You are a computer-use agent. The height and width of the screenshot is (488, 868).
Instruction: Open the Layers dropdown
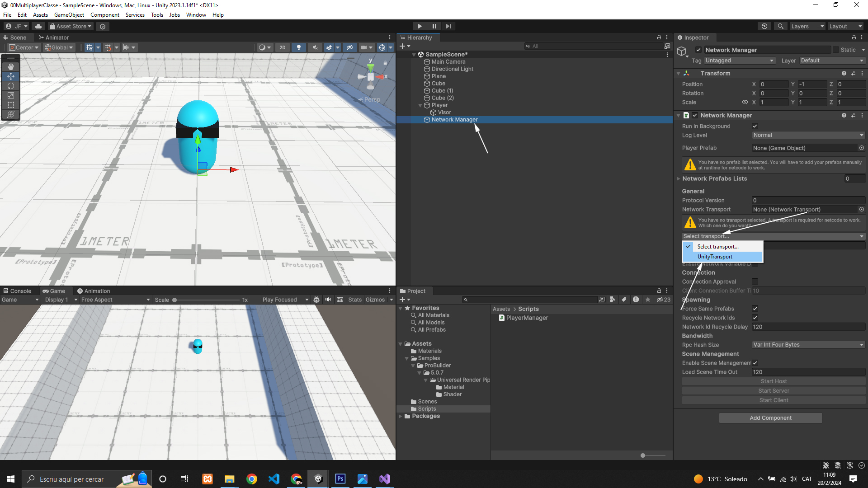click(807, 26)
